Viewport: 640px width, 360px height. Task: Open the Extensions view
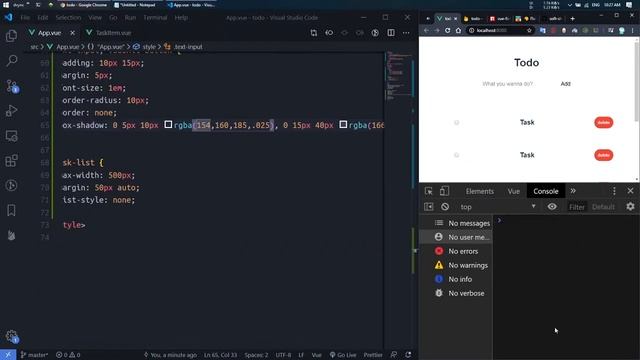(11, 160)
